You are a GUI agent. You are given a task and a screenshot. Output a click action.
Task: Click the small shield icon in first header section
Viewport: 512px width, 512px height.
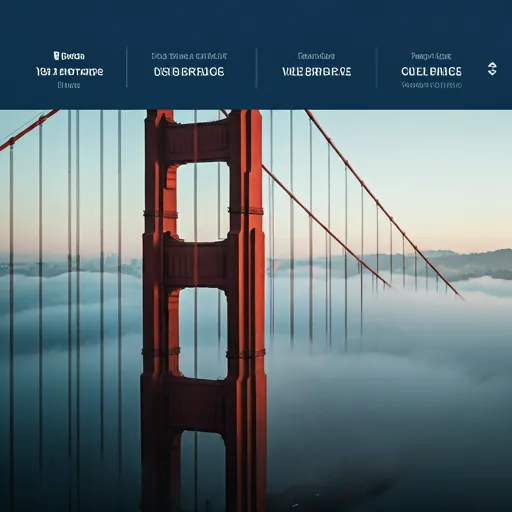(x=56, y=56)
